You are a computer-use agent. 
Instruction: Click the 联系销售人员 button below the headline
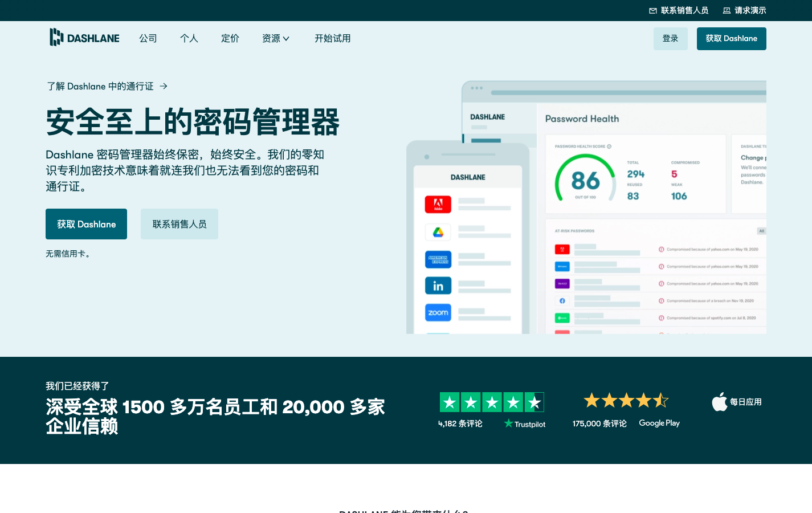click(179, 224)
